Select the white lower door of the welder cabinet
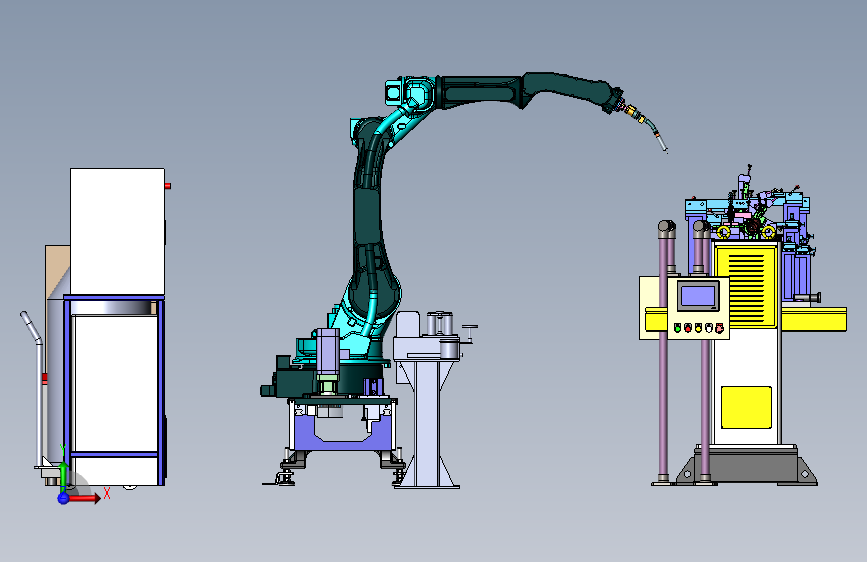The image size is (867, 562). [115, 383]
